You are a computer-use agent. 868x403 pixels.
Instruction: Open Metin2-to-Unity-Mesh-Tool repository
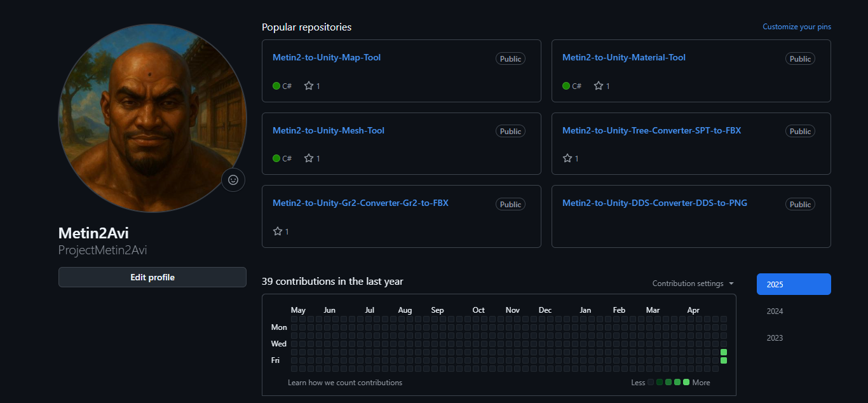tap(329, 130)
